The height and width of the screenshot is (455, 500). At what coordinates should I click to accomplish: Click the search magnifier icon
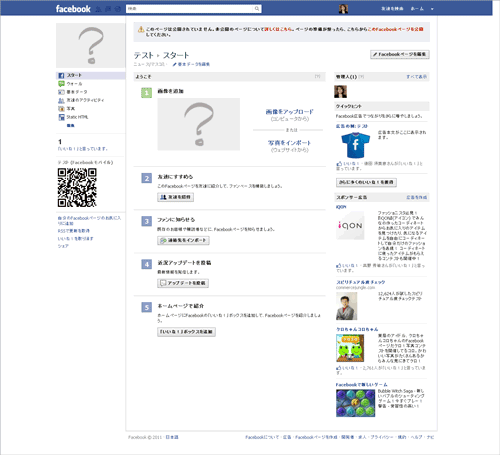[x=257, y=9]
